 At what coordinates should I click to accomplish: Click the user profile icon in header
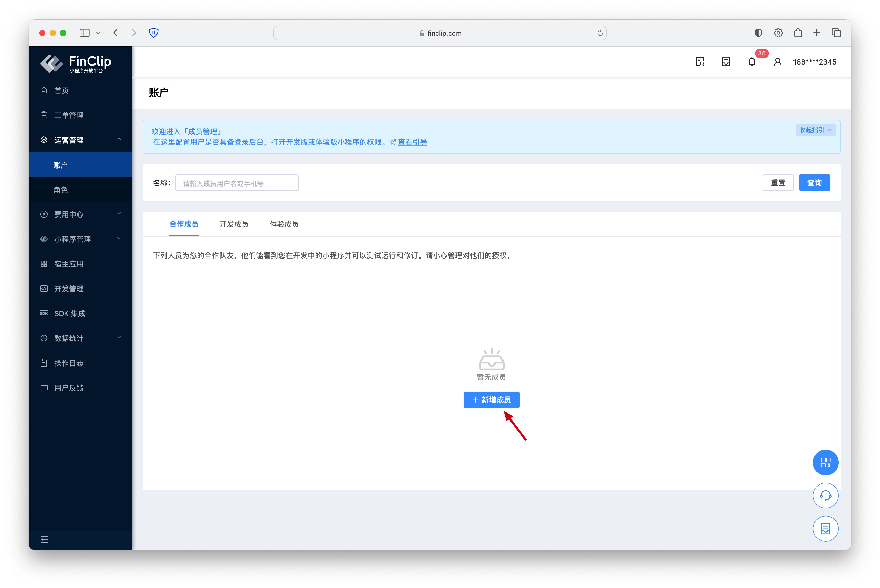coord(777,62)
